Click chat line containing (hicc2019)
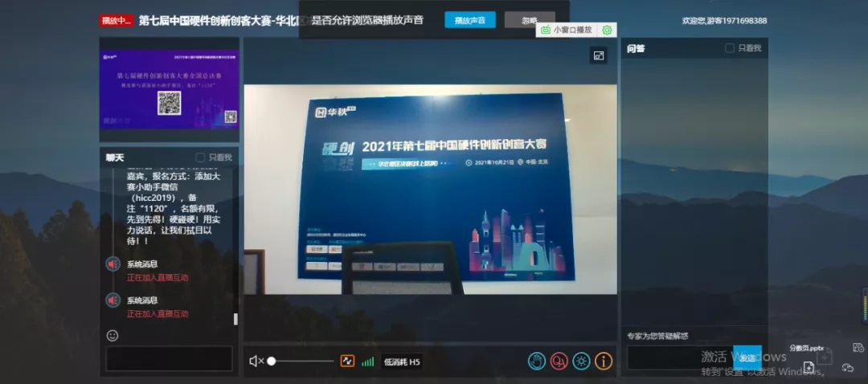The image size is (868, 384). click(163, 198)
